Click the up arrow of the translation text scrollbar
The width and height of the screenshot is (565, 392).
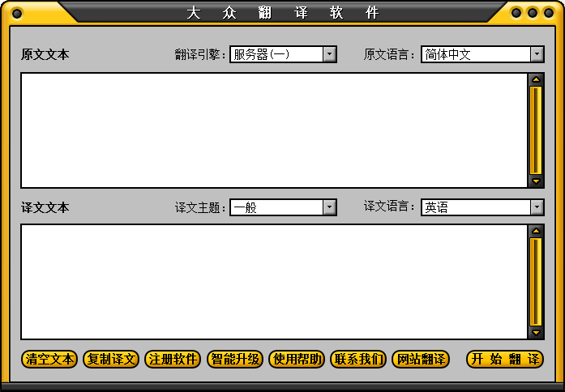click(536, 231)
